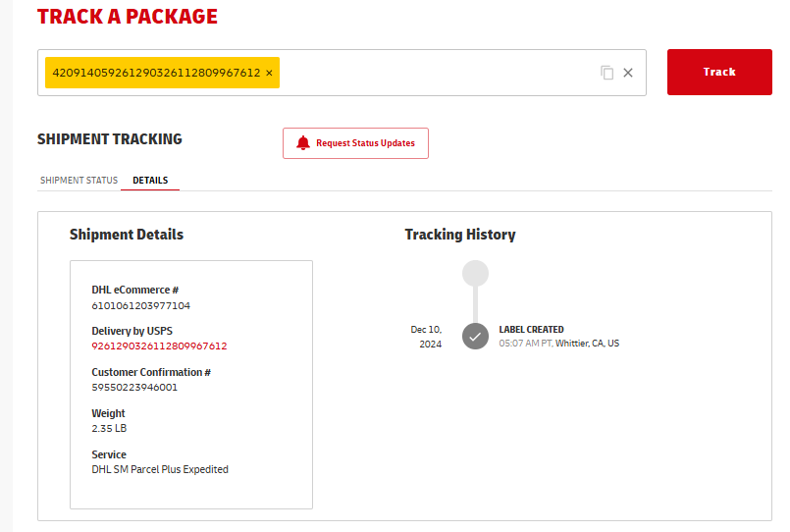The height and width of the screenshot is (532, 790).
Task: Click the bell icon for status updates
Action: click(303, 143)
